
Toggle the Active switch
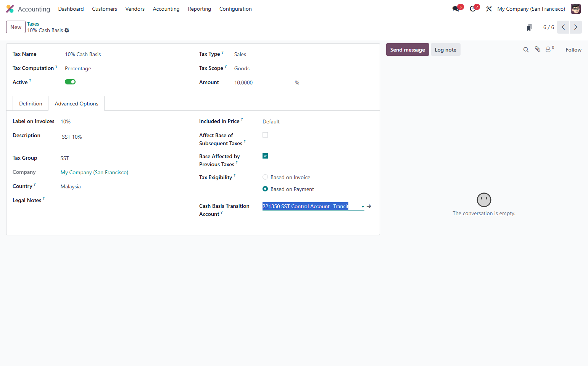coord(70,82)
